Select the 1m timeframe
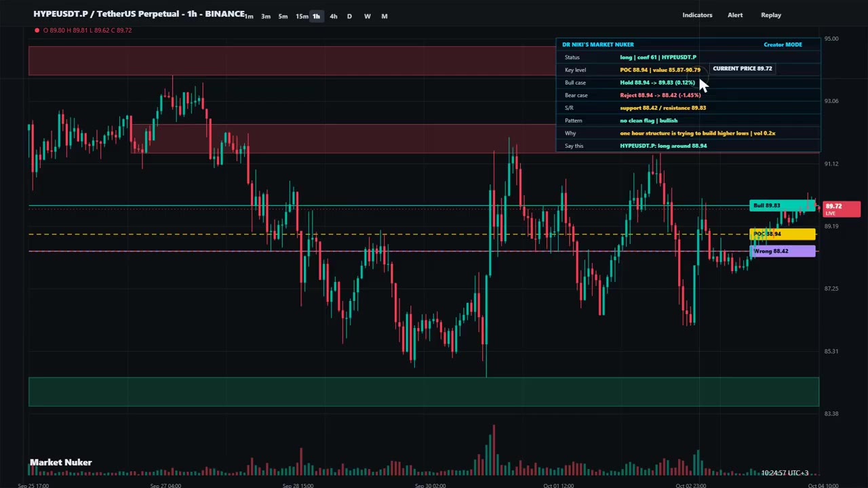This screenshot has width=868, height=488. [x=249, y=16]
